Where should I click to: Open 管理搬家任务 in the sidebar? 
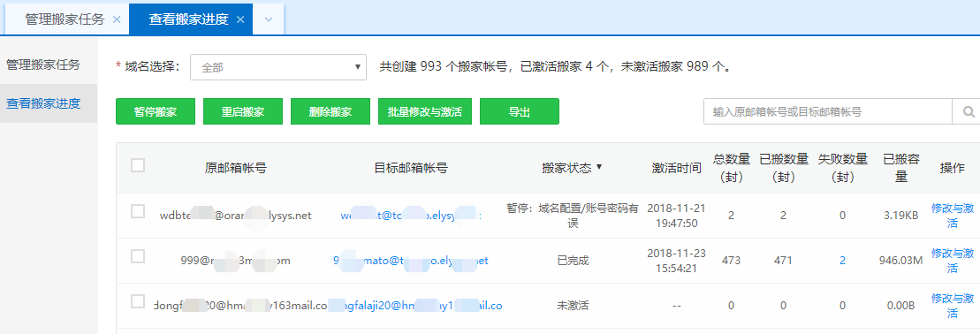point(43,65)
